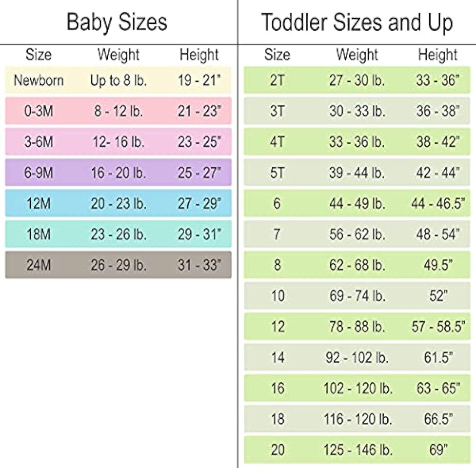Select the 102 - 120 lb. weight value
Viewport: 476px width, 468px height.
tap(357, 388)
